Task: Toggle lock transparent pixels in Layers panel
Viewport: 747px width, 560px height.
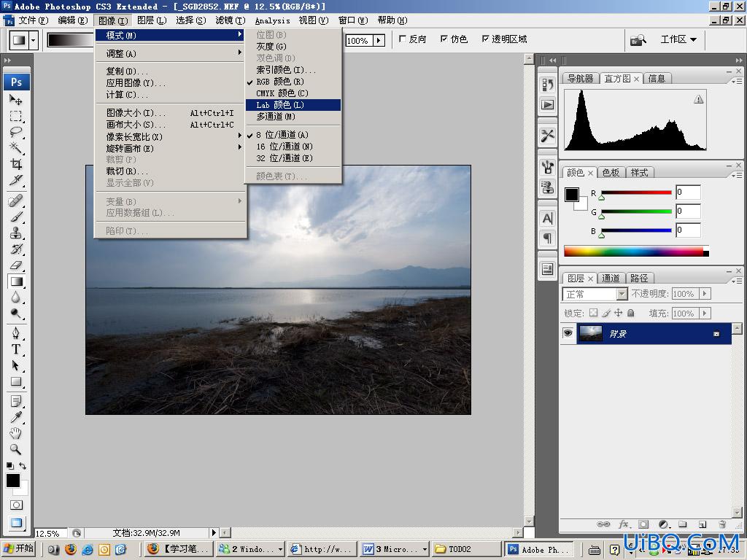Action: click(593, 313)
